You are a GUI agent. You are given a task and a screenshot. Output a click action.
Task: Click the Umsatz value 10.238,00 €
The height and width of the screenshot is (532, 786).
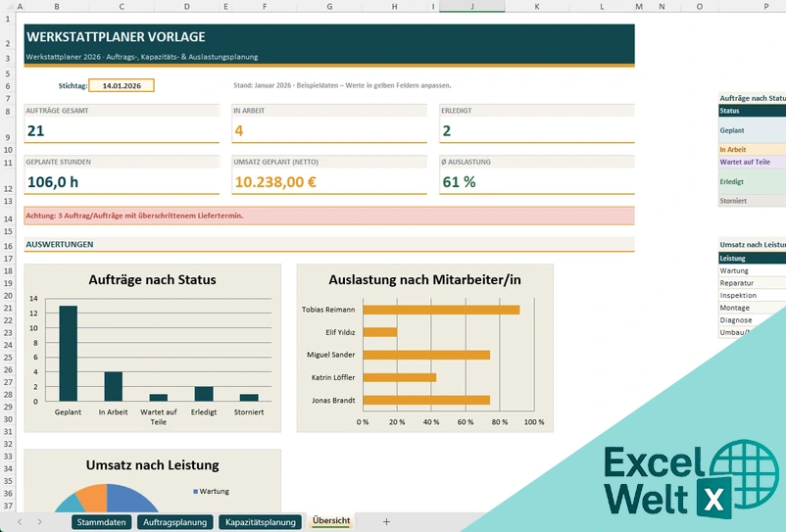pos(275,182)
